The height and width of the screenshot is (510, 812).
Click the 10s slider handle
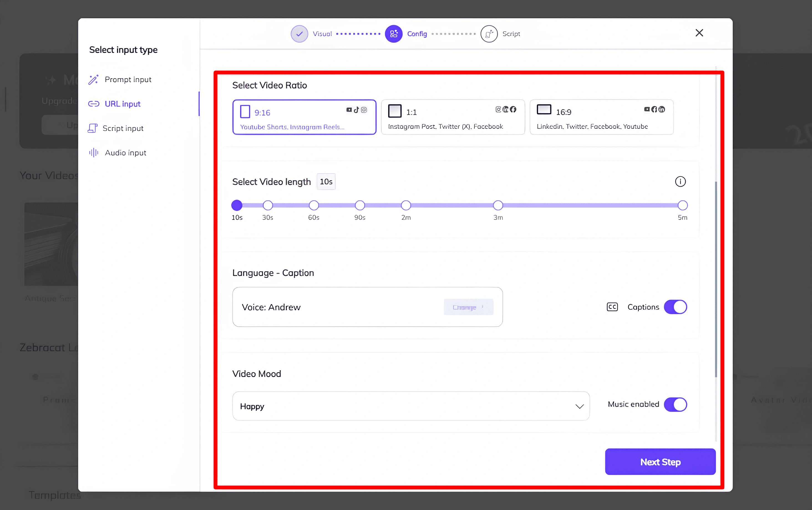pyautogui.click(x=237, y=205)
